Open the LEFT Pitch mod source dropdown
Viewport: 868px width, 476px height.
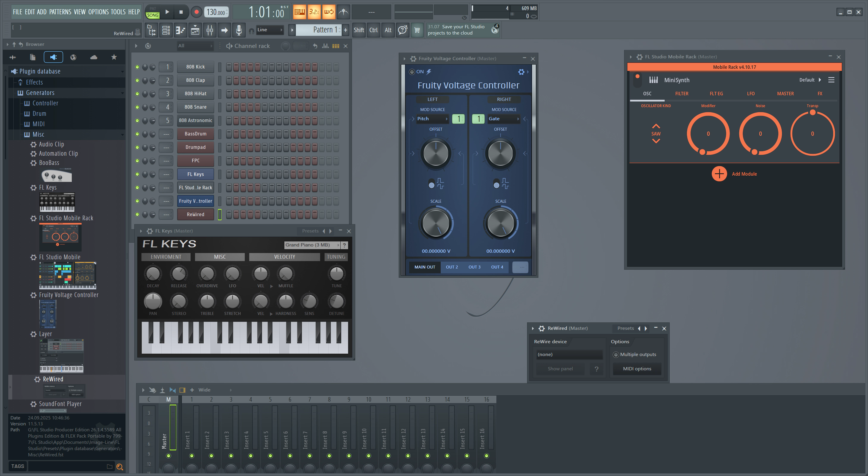coord(432,119)
